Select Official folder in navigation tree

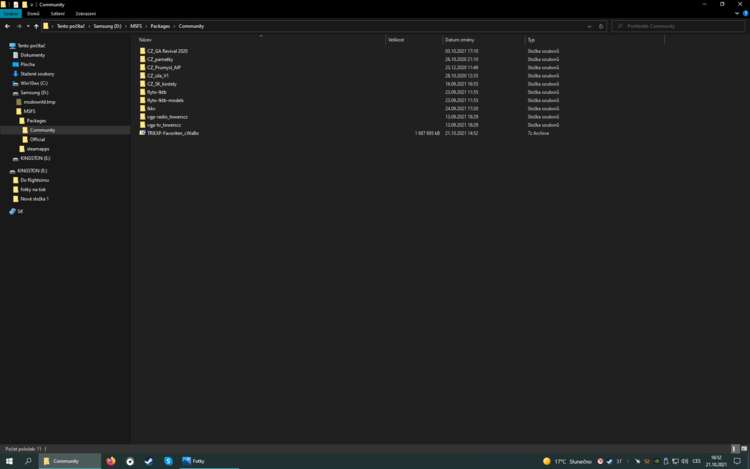(37, 139)
